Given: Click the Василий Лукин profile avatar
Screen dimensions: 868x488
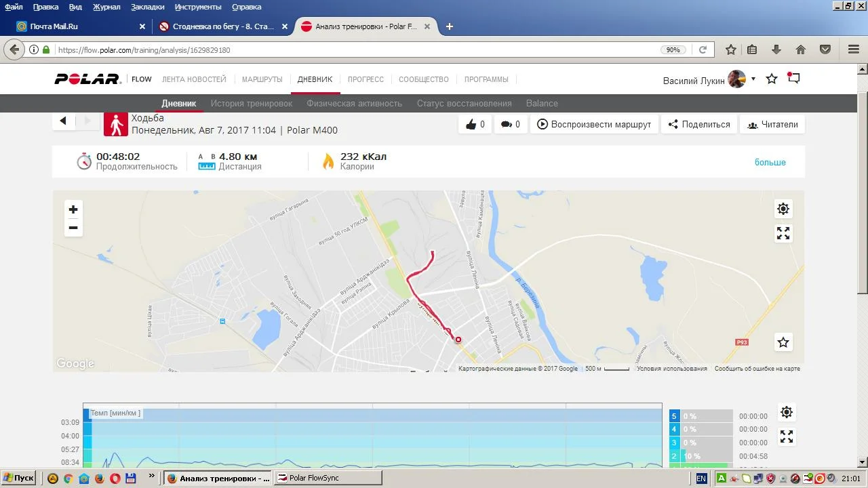Looking at the screenshot, I should coord(736,79).
